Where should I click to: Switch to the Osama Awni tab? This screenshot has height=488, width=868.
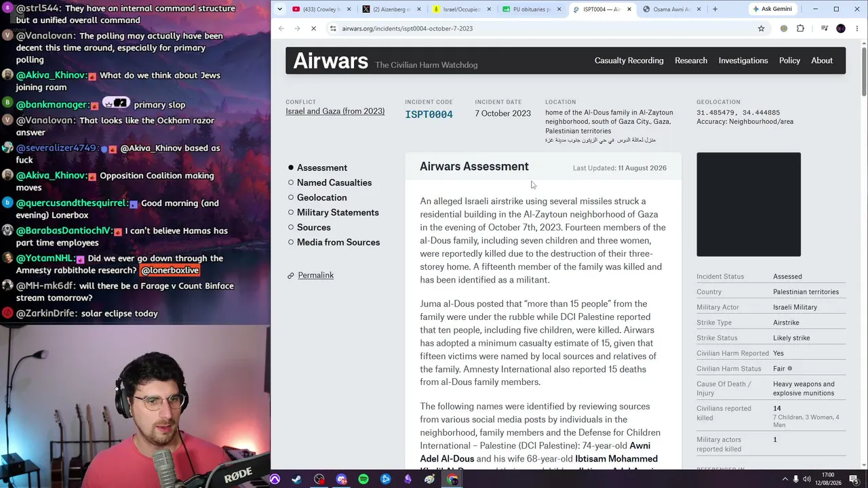(x=671, y=9)
